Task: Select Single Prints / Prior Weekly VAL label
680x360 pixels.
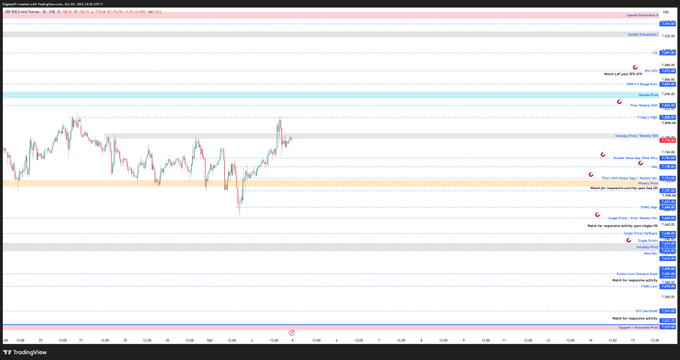Action: pos(632,219)
